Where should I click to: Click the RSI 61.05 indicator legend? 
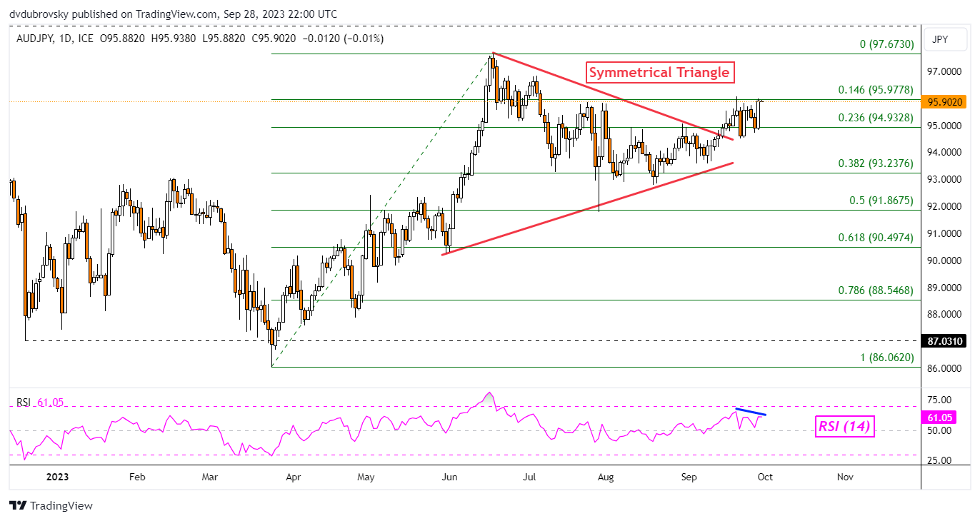point(40,403)
